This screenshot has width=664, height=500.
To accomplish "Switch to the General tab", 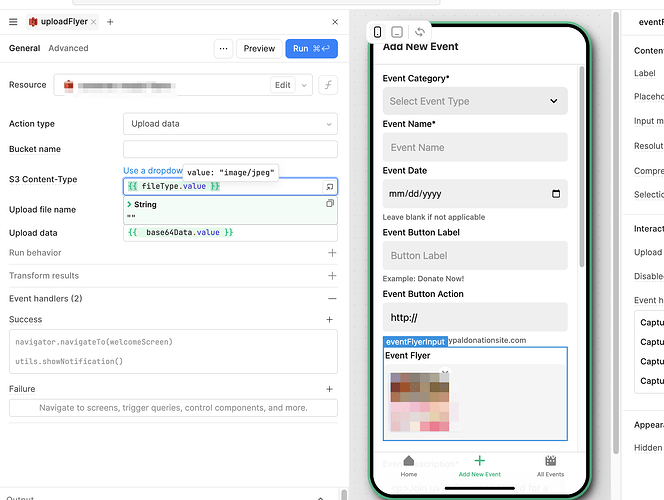I will tap(25, 48).
